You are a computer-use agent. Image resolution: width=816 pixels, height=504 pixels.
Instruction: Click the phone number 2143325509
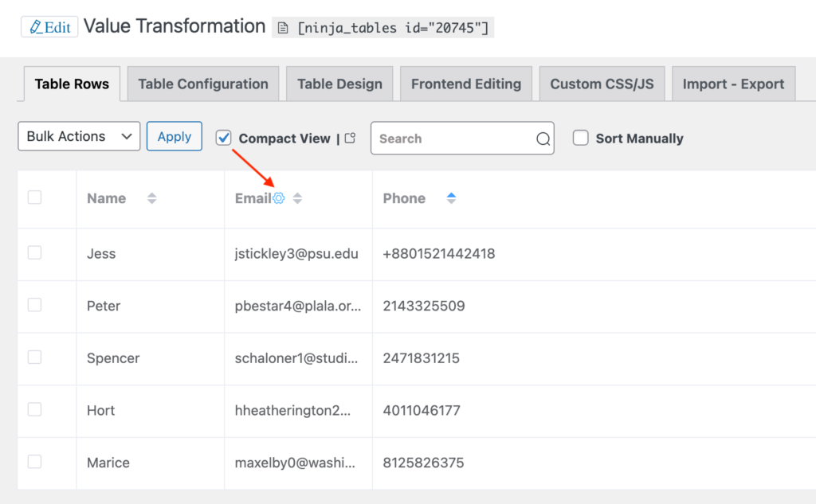point(424,306)
